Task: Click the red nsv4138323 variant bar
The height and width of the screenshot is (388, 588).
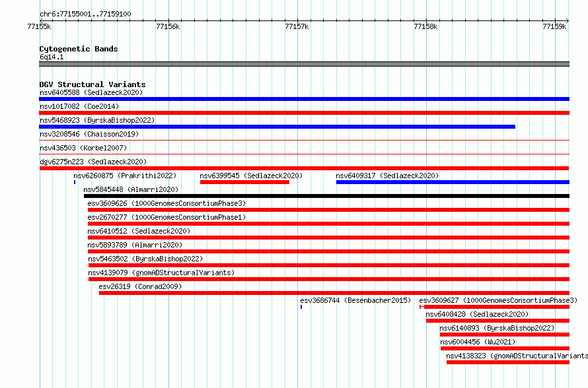Action: (x=508, y=362)
